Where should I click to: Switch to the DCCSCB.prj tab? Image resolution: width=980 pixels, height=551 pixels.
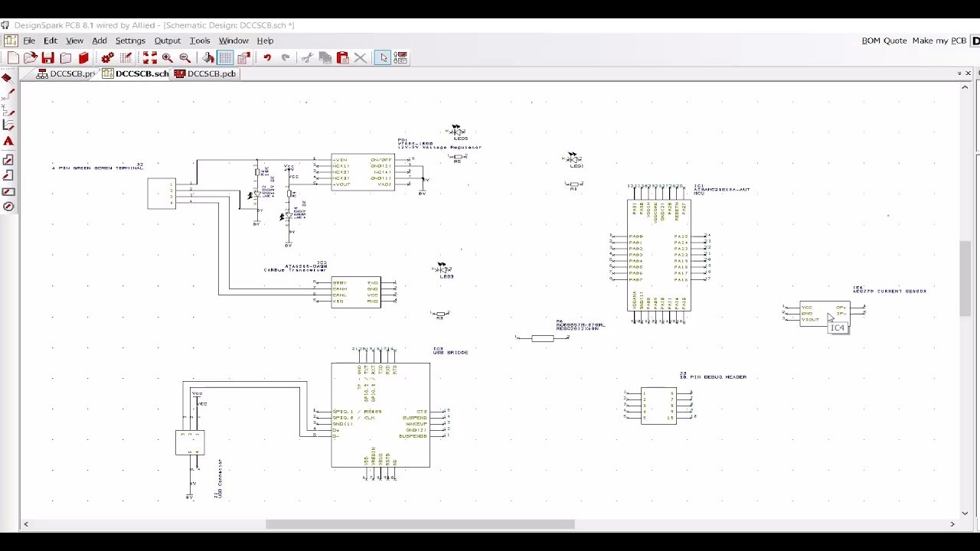coord(67,74)
